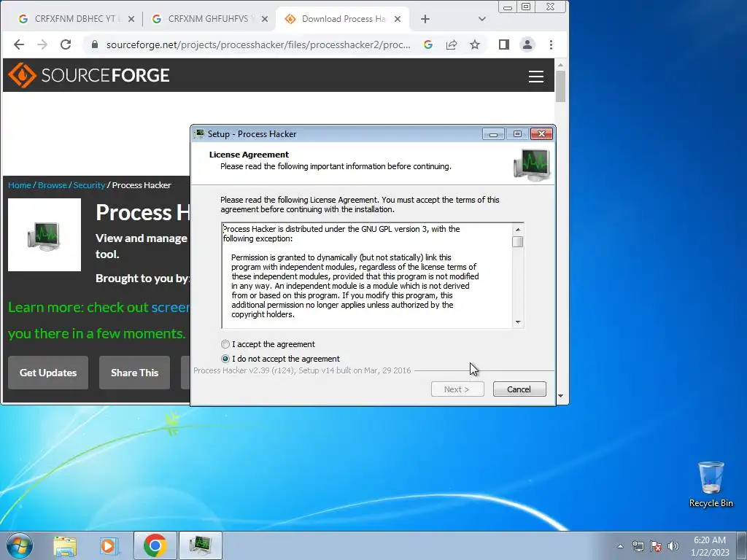Select the 'Download Process Hacker' tab

pyautogui.click(x=342, y=18)
